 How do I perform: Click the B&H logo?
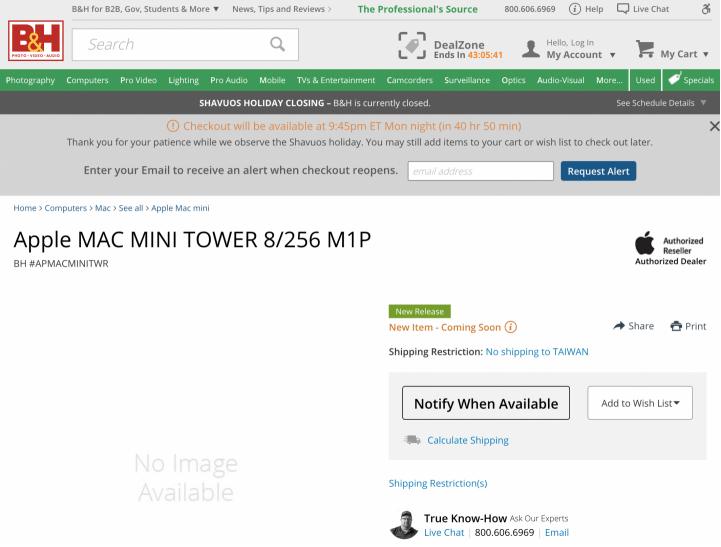[36, 41]
